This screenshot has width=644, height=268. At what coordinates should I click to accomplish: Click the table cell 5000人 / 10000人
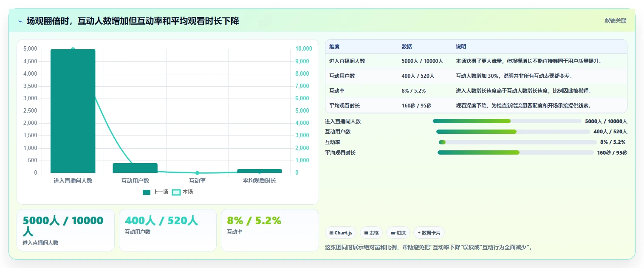point(422,61)
